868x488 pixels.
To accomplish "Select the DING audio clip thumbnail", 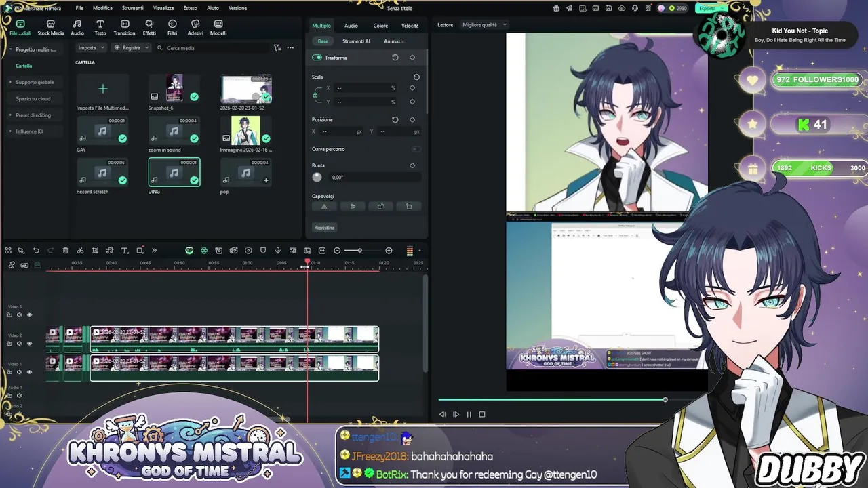I will coord(174,172).
